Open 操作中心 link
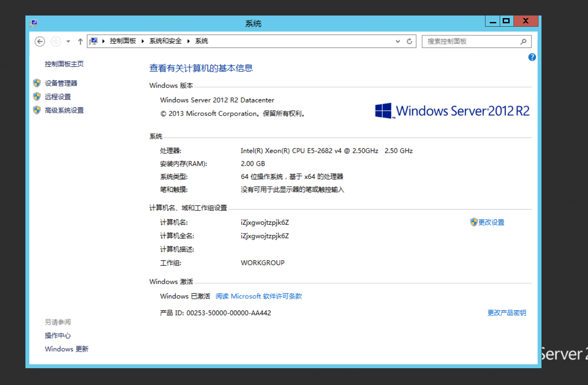Image resolution: width=588 pixels, height=385 pixels. pyautogui.click(x=58, y=335)
